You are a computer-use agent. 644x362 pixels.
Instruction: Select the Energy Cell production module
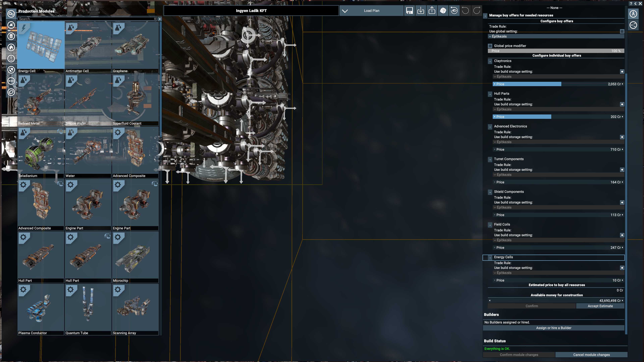pyautogui.click(x=41, y=47)
